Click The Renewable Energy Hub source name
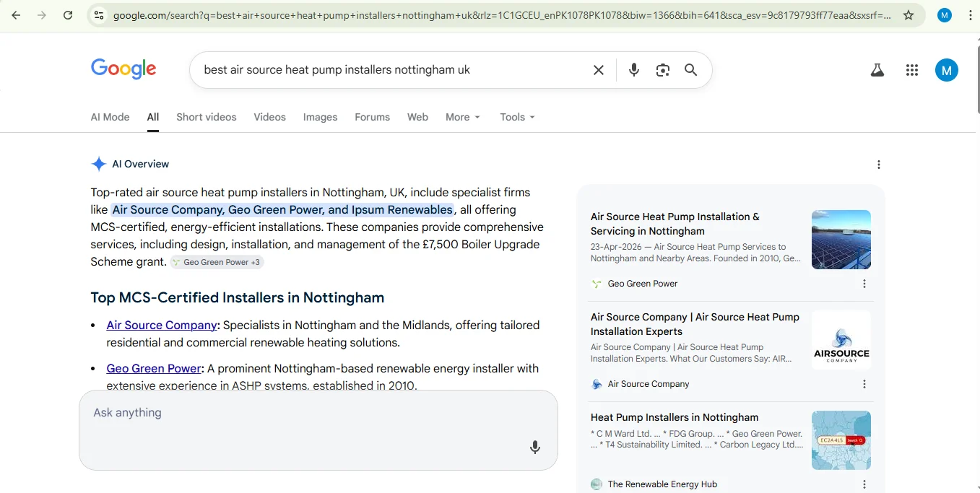The image size is (980, 493). [x=662, y=484]
